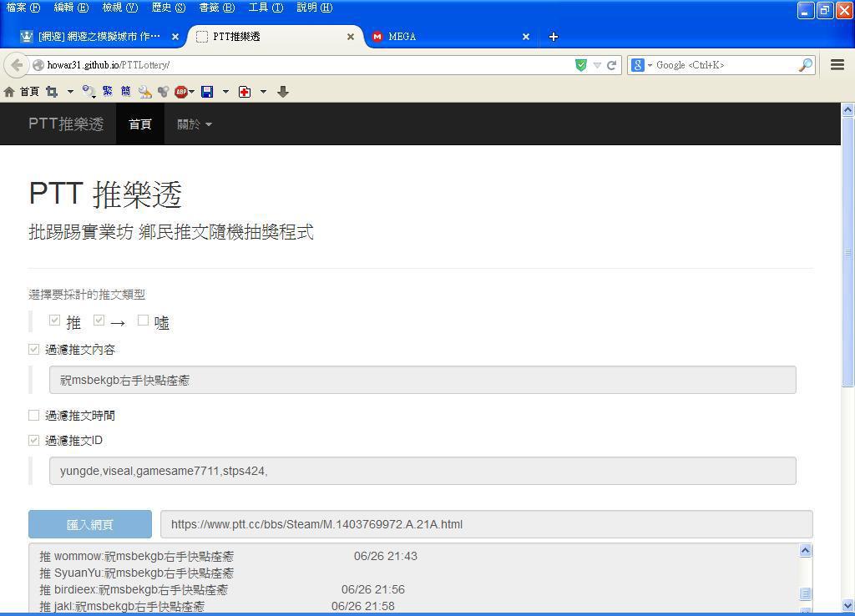Click page scrollbar up arrow
This screenshot has height=616, width=855.
848,110
